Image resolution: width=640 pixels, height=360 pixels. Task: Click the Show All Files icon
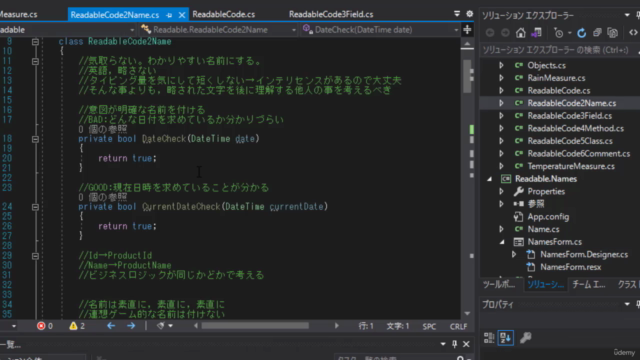point(612,33)
